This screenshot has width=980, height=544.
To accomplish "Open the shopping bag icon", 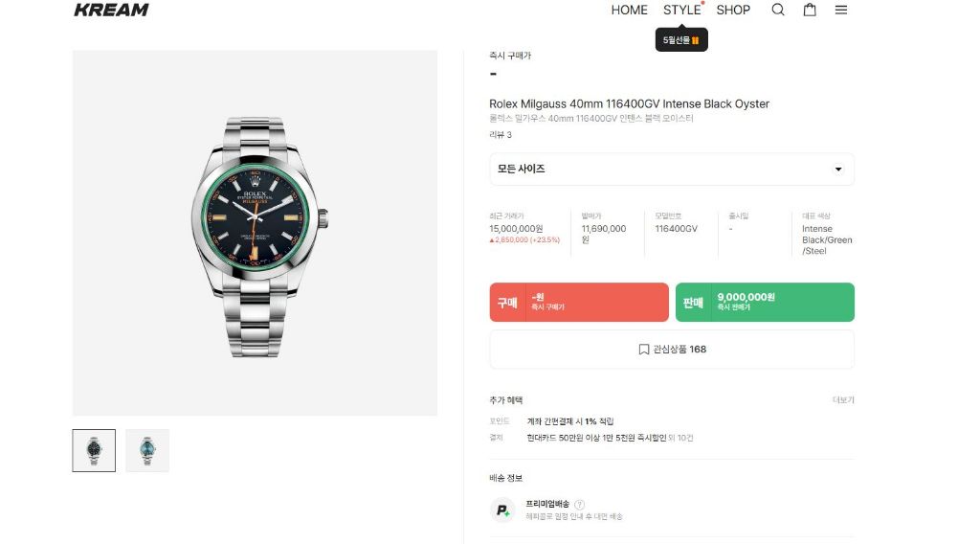I will 810,10.
